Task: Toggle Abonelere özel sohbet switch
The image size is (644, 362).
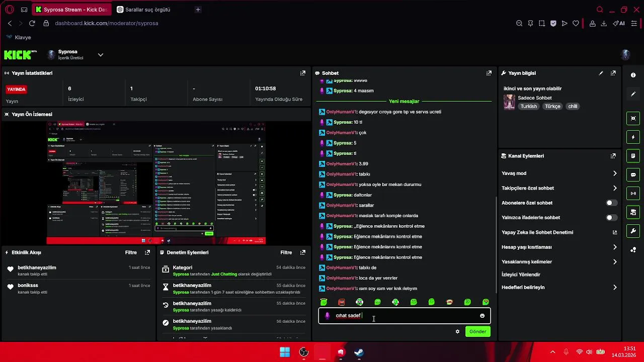Action: (611, 203)
